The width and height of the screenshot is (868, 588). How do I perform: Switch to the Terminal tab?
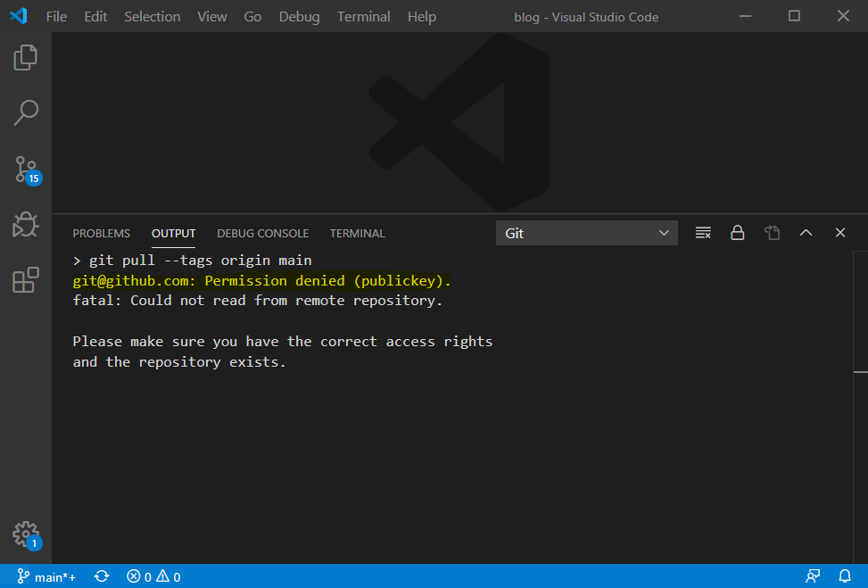[x=357, y=234]
